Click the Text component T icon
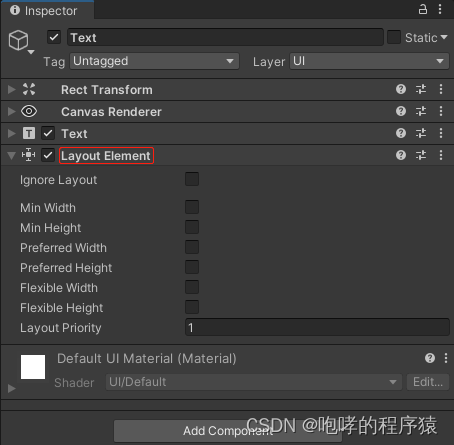 (29, 133)
